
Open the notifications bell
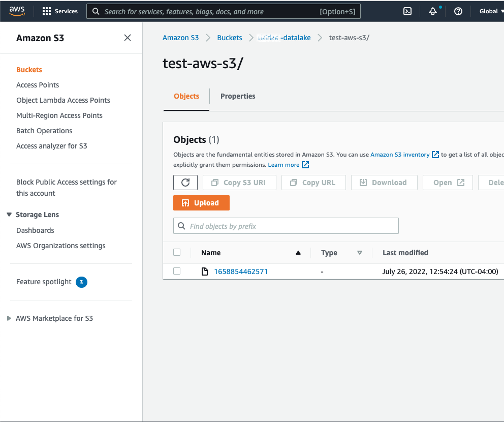(x=433, y=11)
